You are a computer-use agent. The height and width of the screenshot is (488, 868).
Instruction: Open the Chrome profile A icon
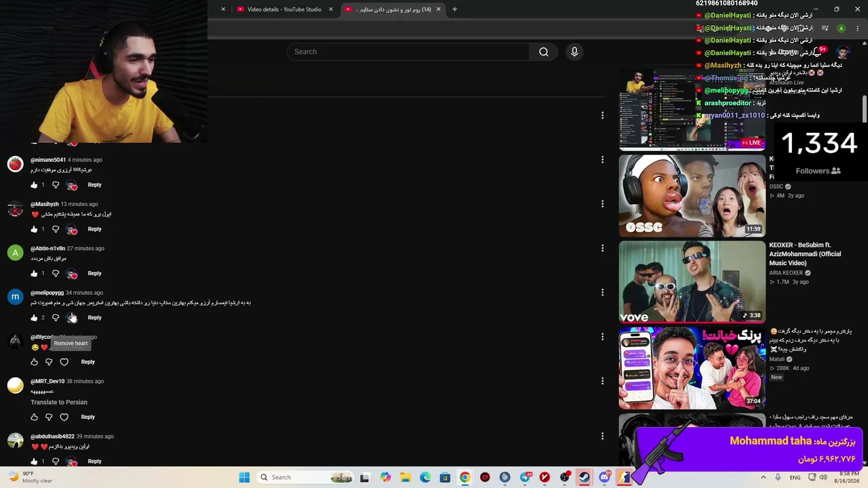click(842, 28)
